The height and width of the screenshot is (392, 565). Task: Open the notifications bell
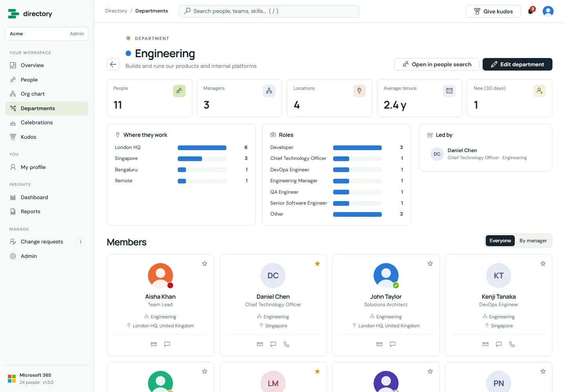point(530,11)
